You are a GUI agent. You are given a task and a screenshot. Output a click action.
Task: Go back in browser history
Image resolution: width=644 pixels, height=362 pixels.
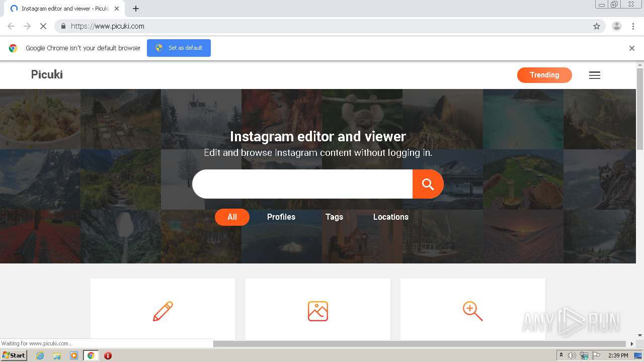(11, 26)
